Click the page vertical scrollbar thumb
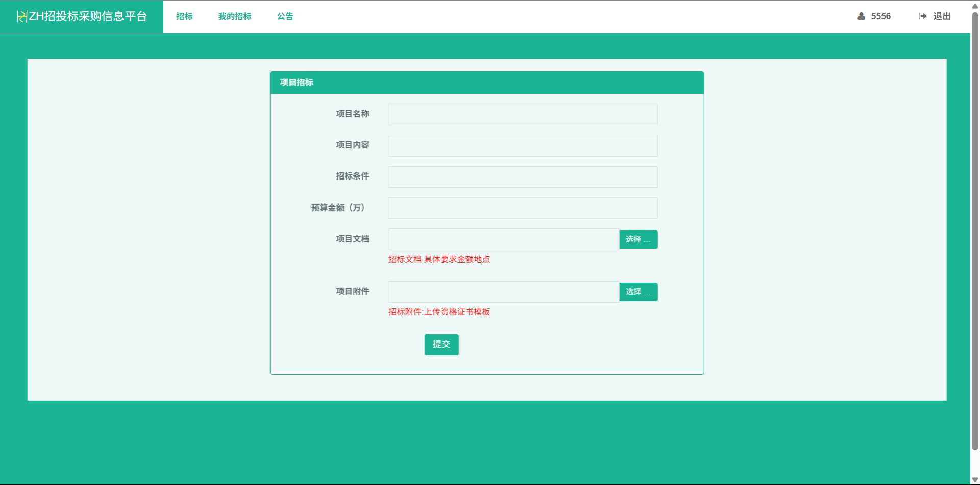This screenshot has height=485, width=980. 975,232
